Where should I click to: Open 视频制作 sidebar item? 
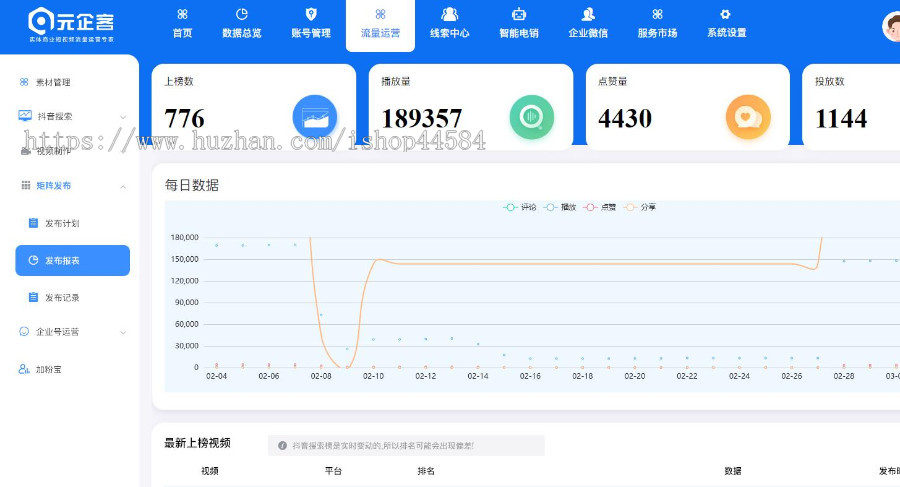[54, 151]
